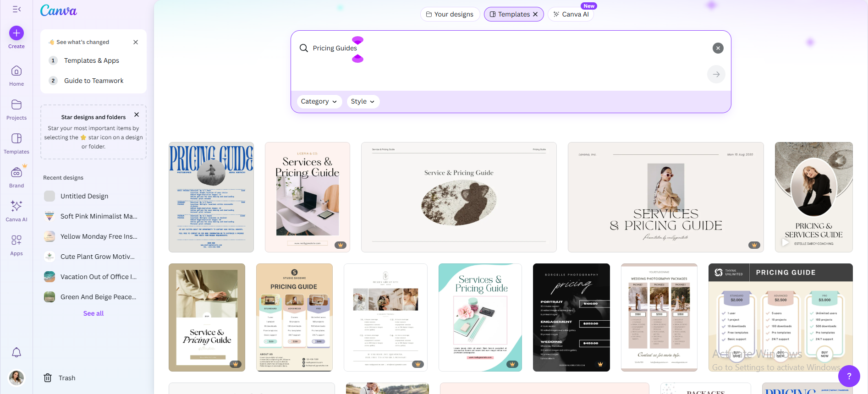Image resolution: width=868 pixels, height=394 pixels.
Task: Open the notifications bell icon
Action: pos(16,352)
